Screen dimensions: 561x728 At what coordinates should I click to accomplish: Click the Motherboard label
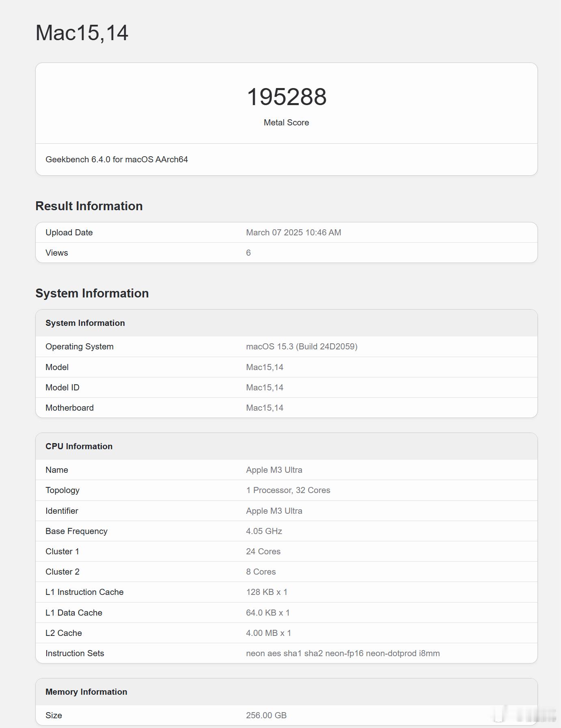click(x=69, y=408)
